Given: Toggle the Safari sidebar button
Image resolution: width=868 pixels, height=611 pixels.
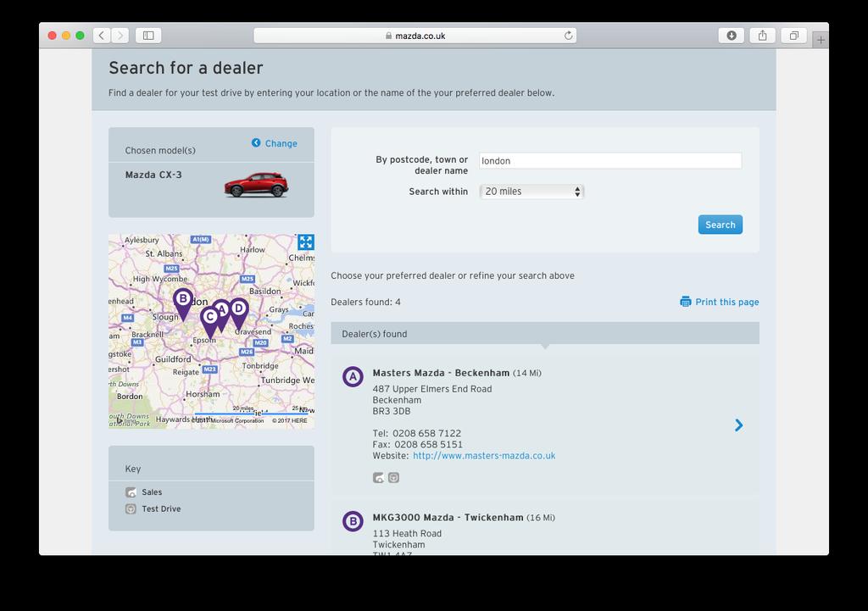Looking at the screenshot, I should coord(148,36).
